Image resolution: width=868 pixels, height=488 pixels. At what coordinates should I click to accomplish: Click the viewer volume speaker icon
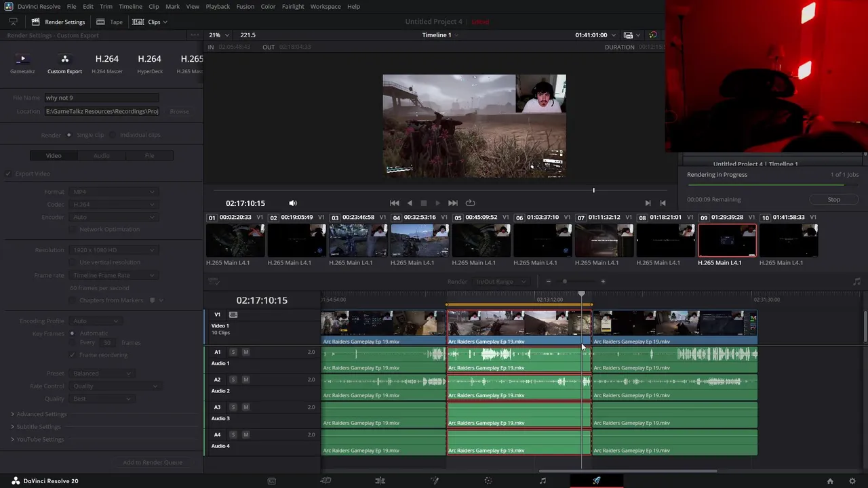tap(293, 203)
